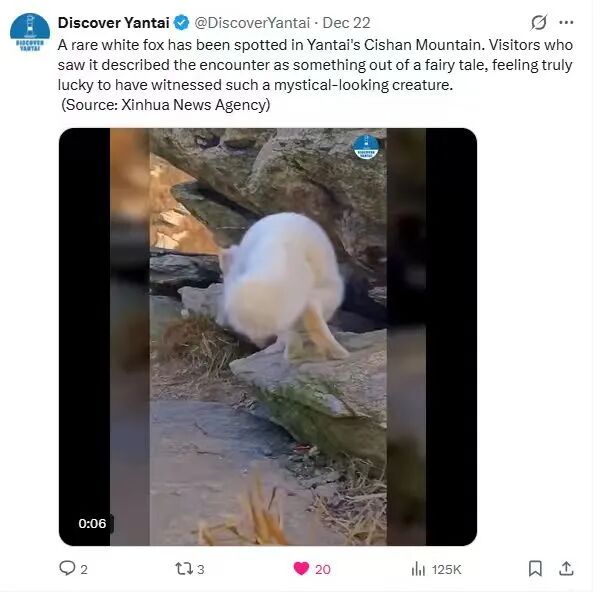Open the share upload icon

click(566, 568)
